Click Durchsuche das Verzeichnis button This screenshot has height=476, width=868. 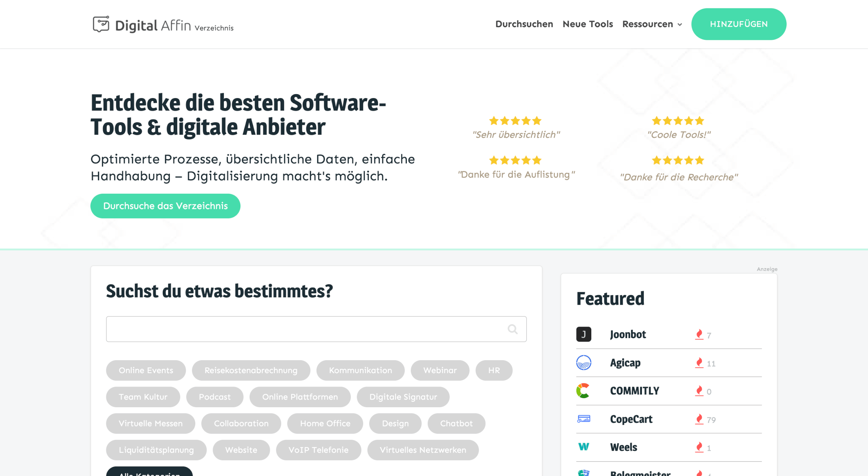point(165,206)
